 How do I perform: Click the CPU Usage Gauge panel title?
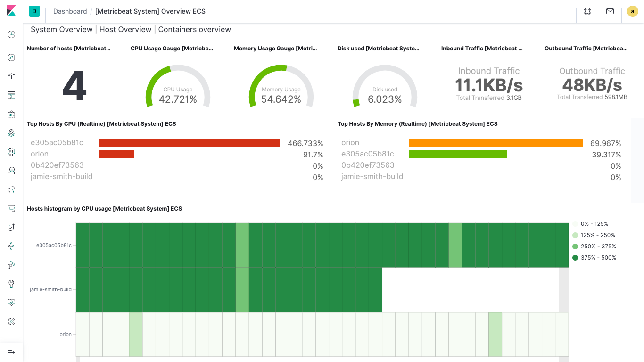point(172,49)
